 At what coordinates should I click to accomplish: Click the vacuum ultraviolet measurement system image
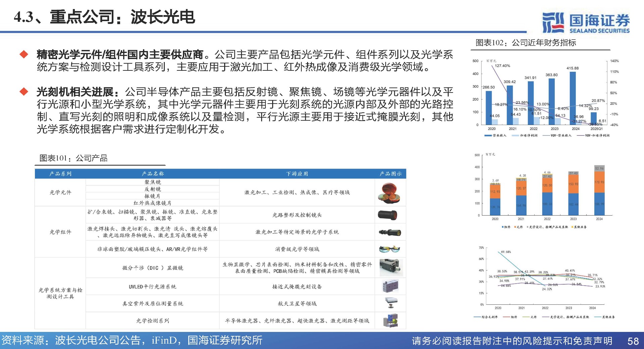[390, 303]
